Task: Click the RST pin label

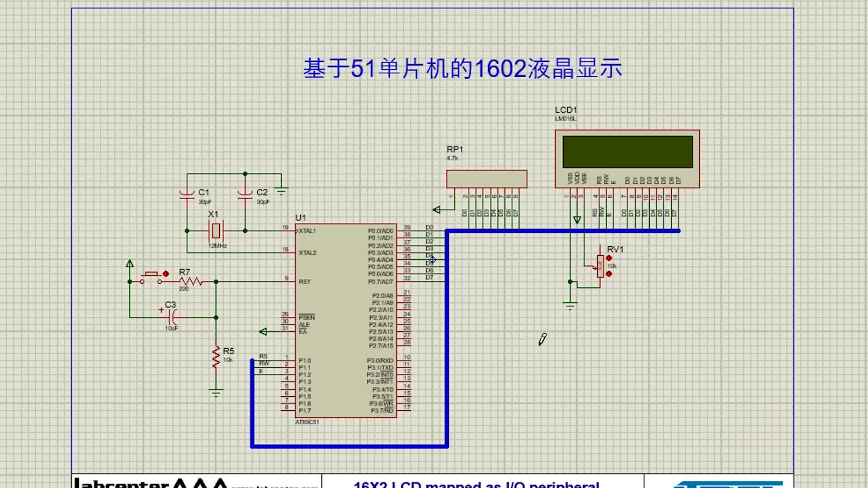Action: pyautogui.click(x=305, y=282)
